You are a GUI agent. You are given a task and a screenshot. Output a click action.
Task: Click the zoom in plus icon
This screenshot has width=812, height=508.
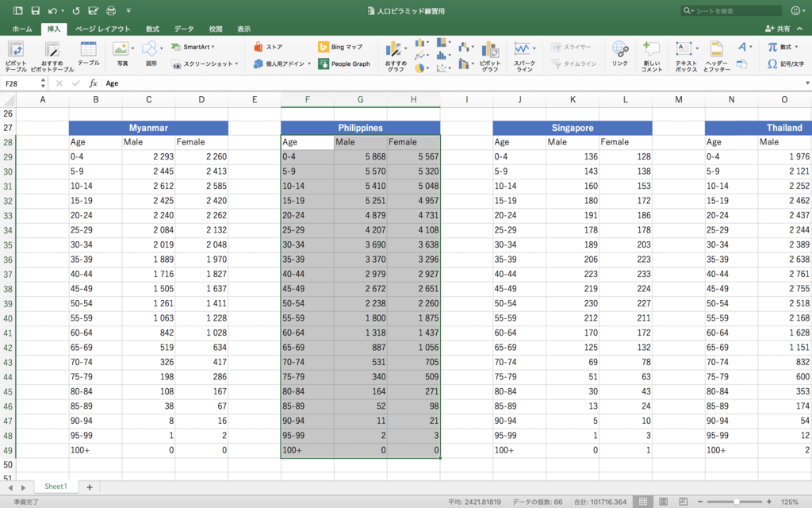pyautogui.click(x=769, y=502)
